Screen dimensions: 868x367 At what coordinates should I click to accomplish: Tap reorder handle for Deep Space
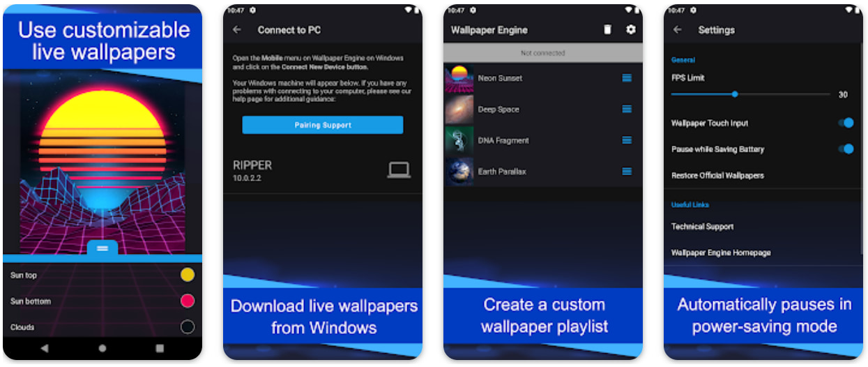click(x=627, y=109)
